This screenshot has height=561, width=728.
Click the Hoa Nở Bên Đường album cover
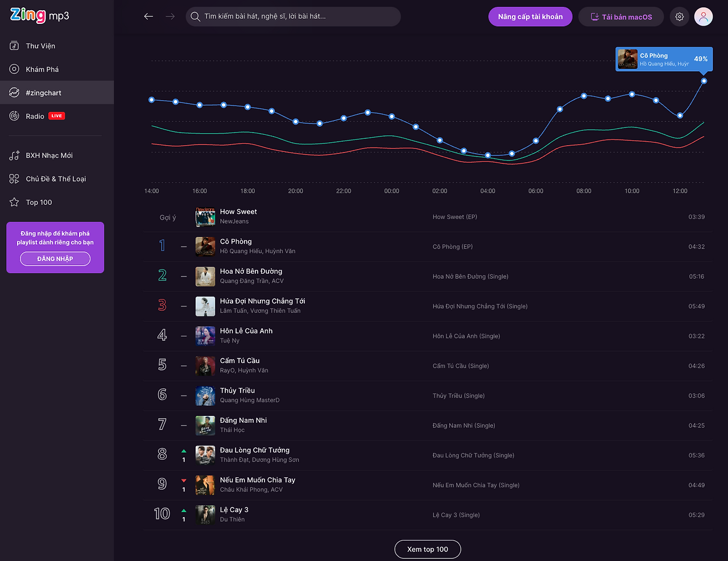(205, 277)
